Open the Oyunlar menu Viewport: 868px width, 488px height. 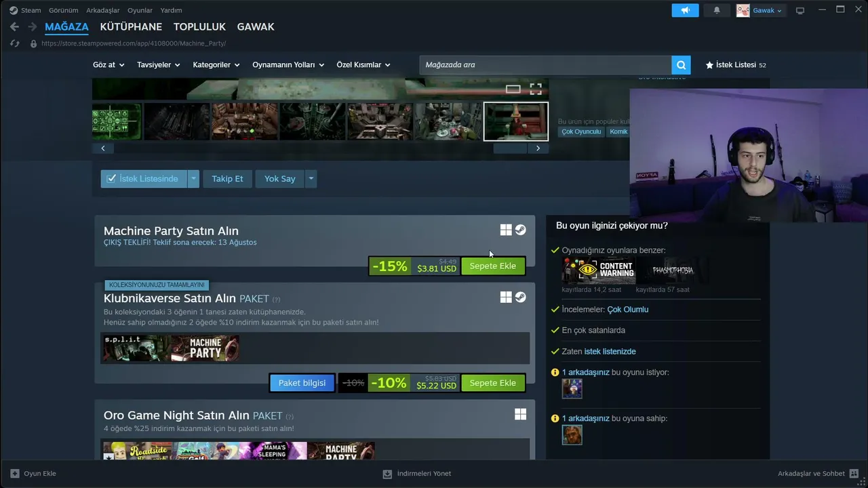tap(140, 10)
